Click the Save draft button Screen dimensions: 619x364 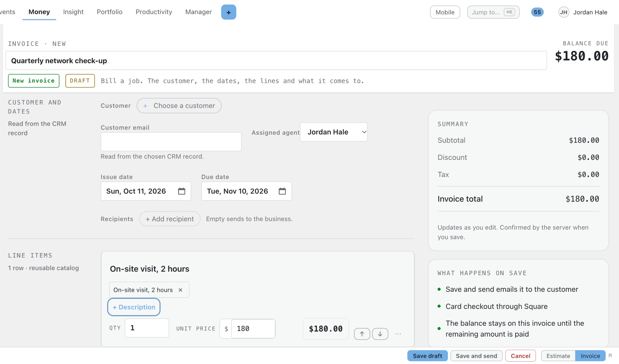(427, 356)
